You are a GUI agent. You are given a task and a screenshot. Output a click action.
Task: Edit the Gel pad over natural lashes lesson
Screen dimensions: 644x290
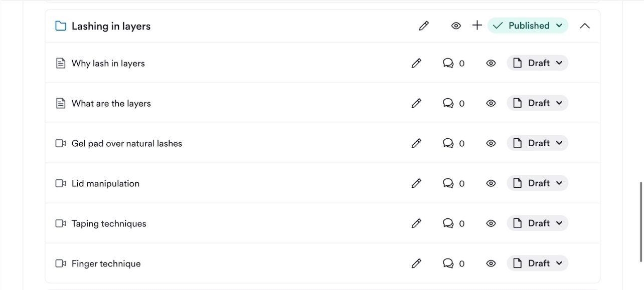click(416, 143)
